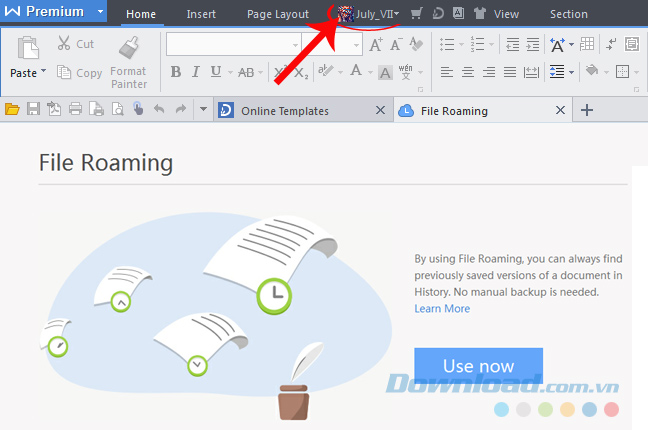
Task: Click the Cut scissors icon
Action: point(63,44)
